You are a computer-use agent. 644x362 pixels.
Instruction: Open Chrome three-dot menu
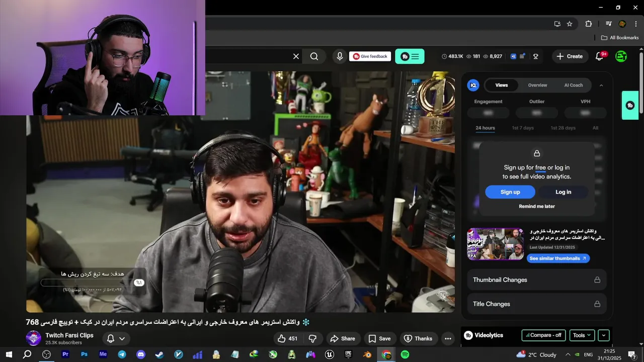click(x=635, y=24)
